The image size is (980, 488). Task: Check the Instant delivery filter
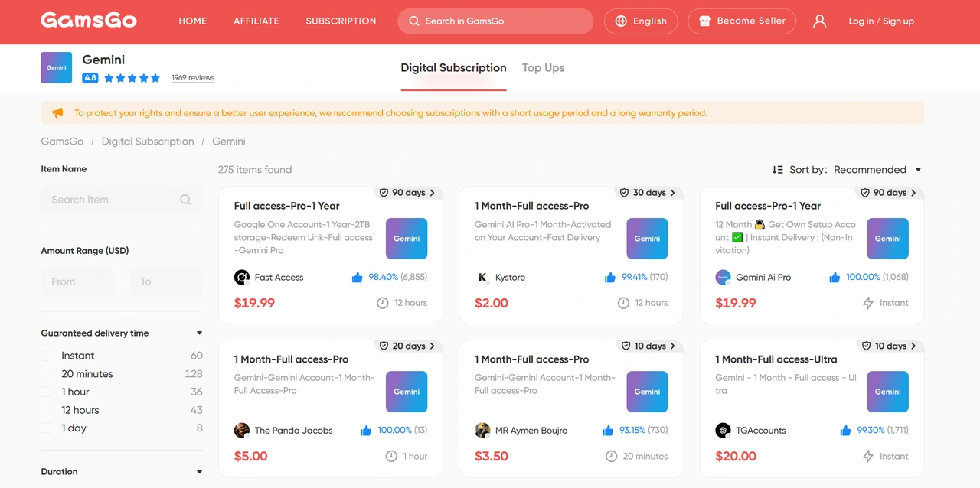tap(45, 355)
